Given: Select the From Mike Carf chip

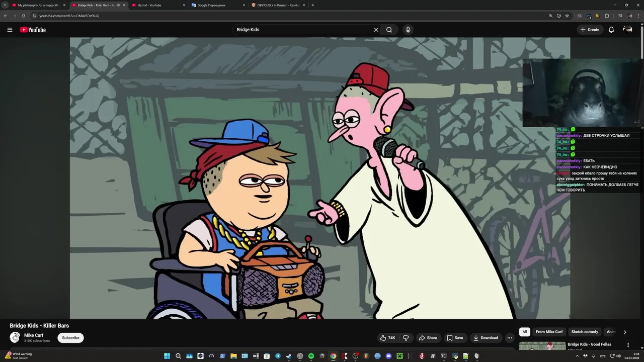Looking at the screenshot, I should (x=549, y=332).
